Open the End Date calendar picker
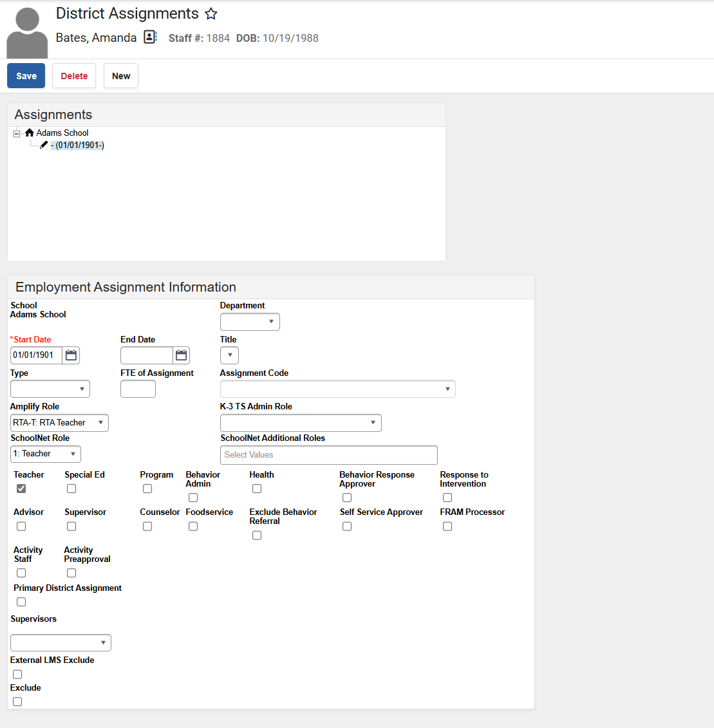Image resolution: width=714 pixels, height=728 pixels. [181, 355]
